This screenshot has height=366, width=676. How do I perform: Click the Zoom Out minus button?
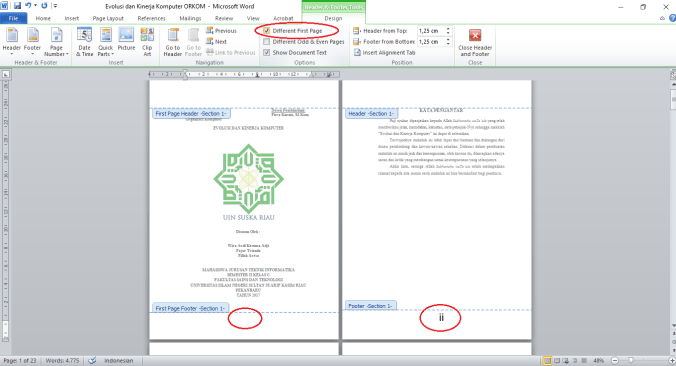615,360
